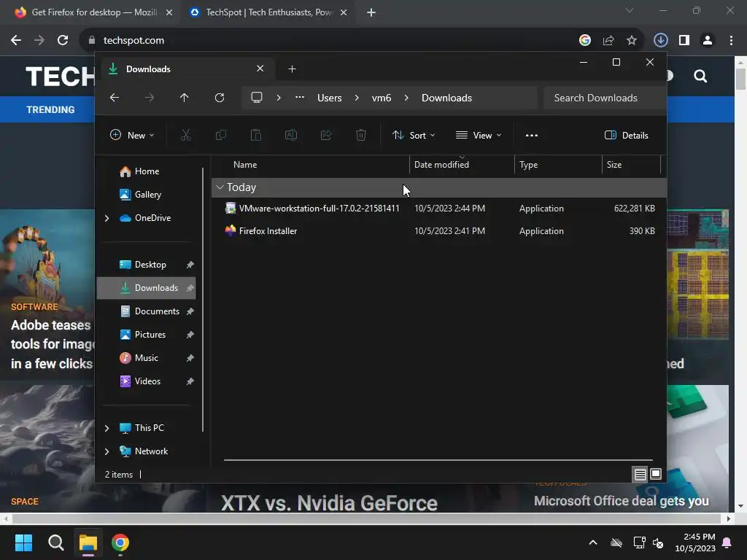Open a new Chrome tab

[x=371, y=12]
